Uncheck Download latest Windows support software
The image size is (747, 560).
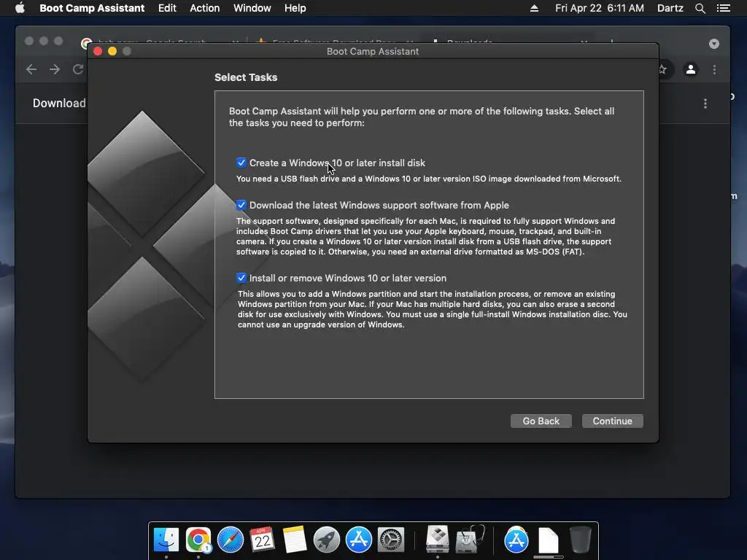click(x=241, y=205)
